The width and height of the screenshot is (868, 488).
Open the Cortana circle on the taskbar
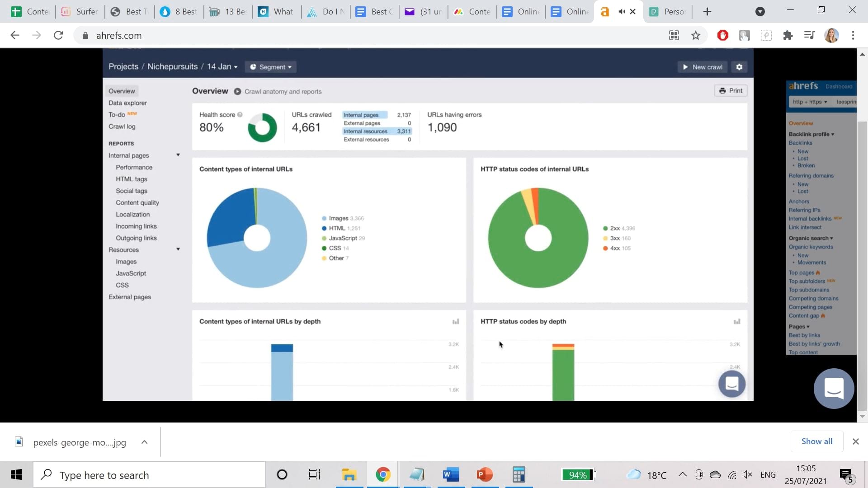pyautogui.click(x=282, y=475)
